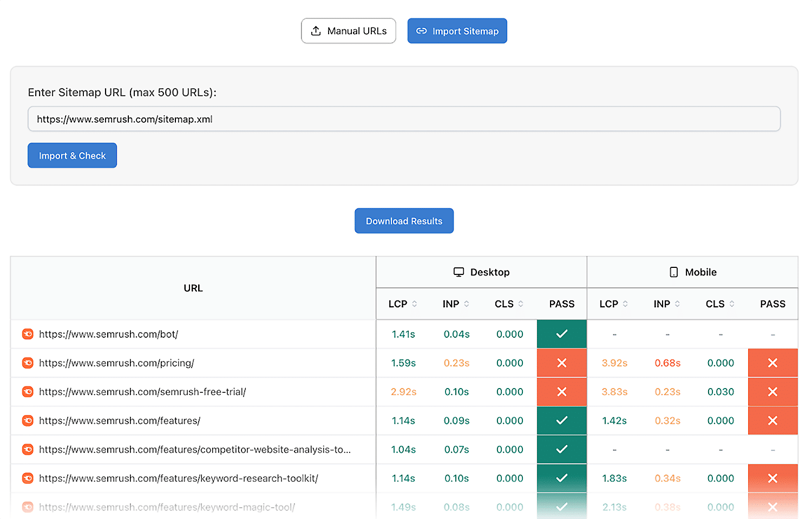Click the keyword-research-toolkit URL text

(x=179, y=478)
